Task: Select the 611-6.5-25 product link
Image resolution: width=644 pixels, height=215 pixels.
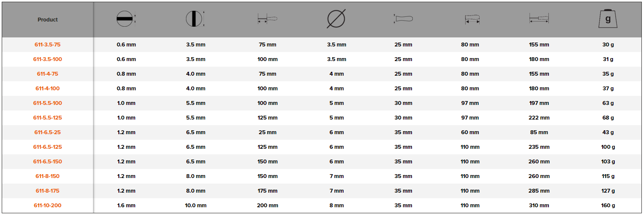Action: point(47,132)
